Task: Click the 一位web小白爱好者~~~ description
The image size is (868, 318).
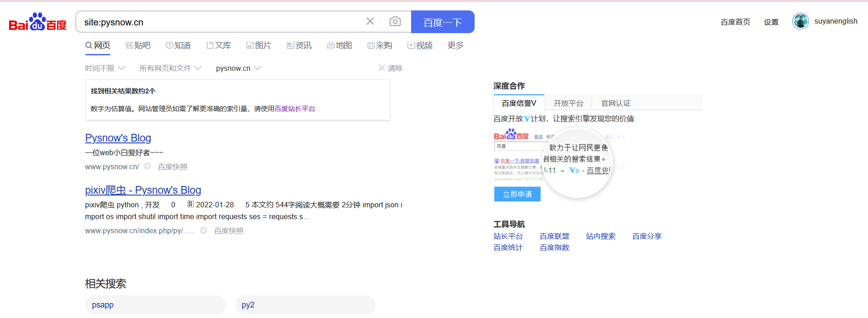Action: coord(124,153)
